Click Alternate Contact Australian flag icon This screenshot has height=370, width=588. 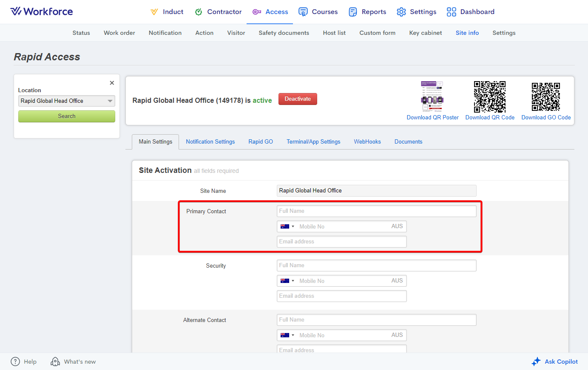click(285, 335)
